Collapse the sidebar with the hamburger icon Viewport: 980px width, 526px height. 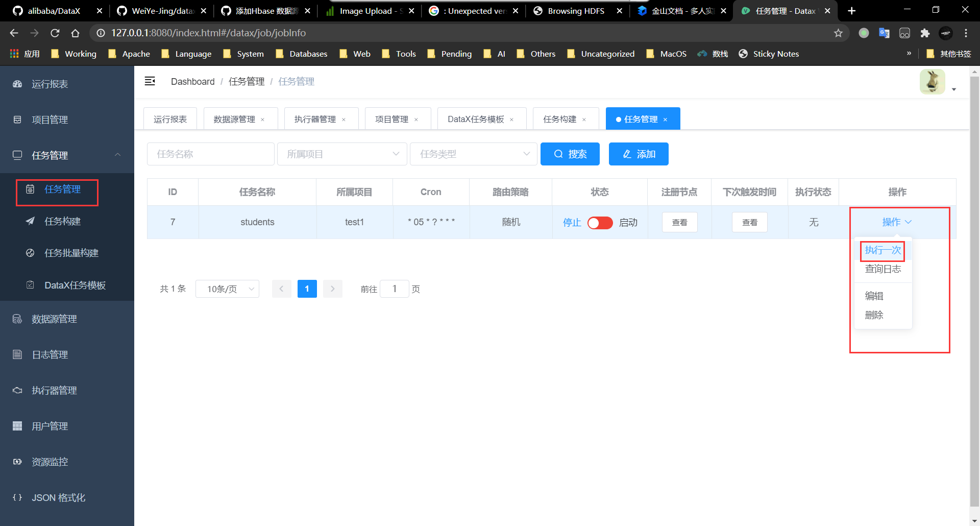tap(150, 81)
